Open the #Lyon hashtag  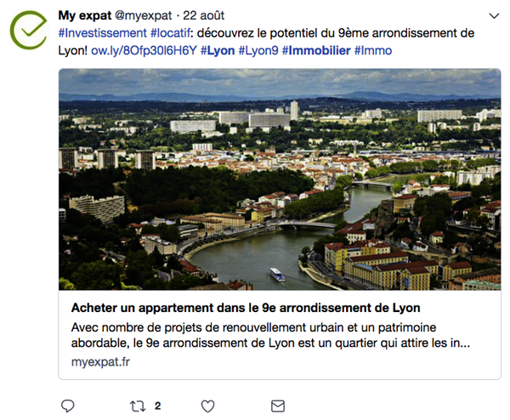[x=218, y=51]
